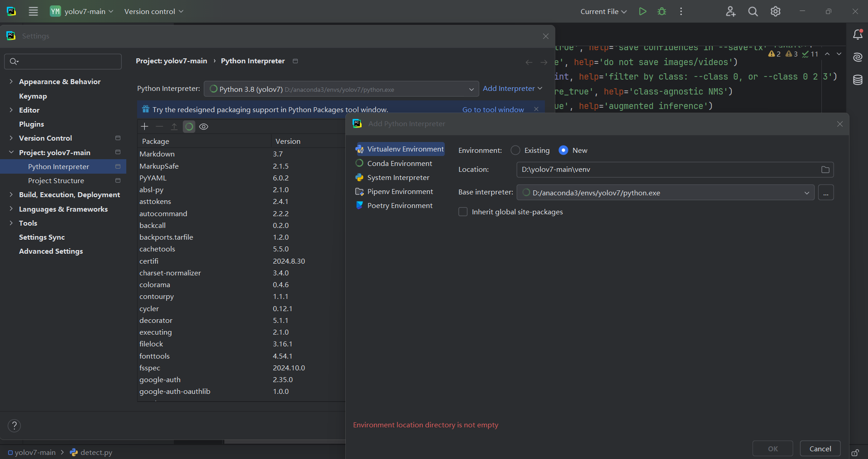868x459 pixels.
Task: Expand Version Control settings node
Action: pos(11,138)
